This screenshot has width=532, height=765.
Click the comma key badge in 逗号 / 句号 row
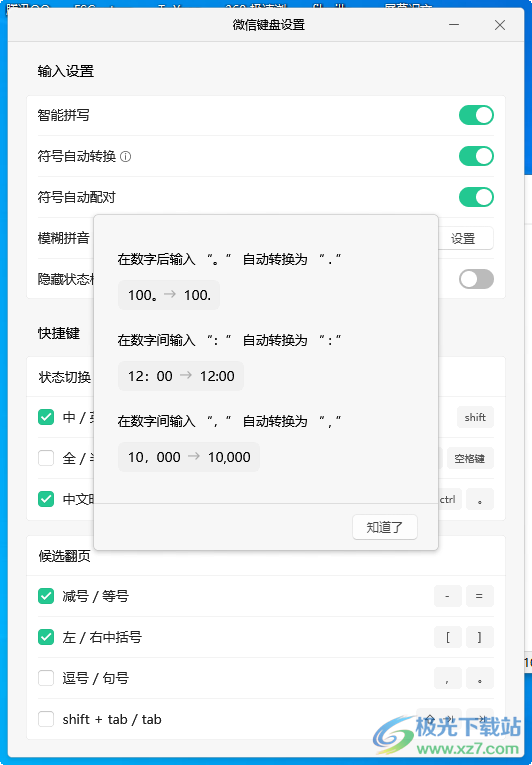click(x=448, y=678)
